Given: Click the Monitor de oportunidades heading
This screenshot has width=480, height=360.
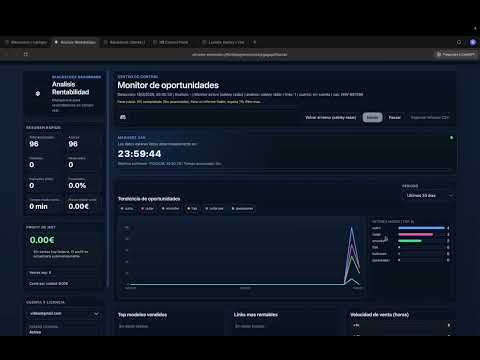Looking at the screenshot, I should (168, 85).
